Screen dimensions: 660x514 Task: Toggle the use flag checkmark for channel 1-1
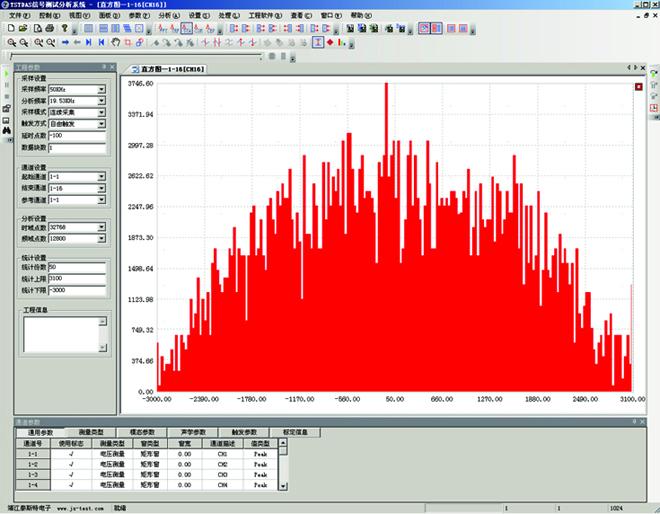tap(73, 453)
